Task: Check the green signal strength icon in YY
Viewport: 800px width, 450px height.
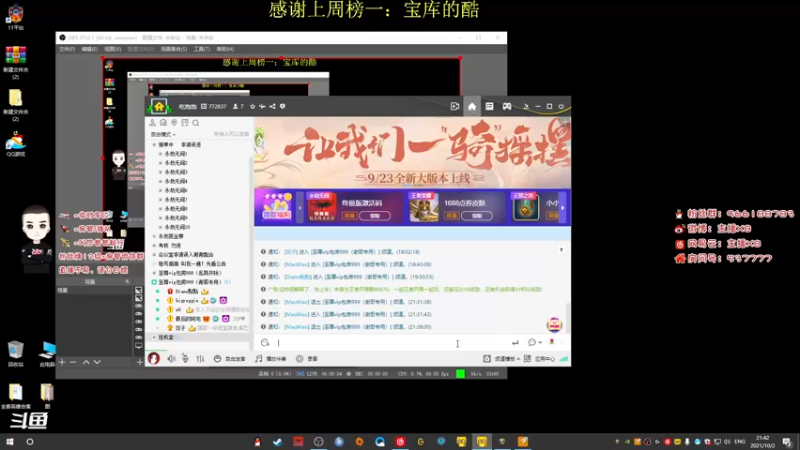Action: click(x=564, y=359)
